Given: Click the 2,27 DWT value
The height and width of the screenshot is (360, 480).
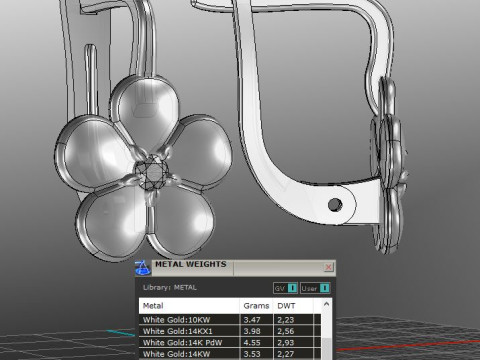Looking at the screenshot, I should (286, 354).
